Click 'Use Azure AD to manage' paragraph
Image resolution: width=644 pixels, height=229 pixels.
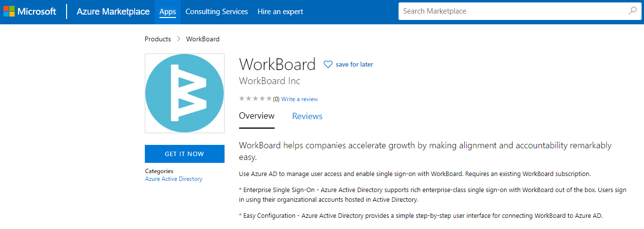[x=415, y=174]
